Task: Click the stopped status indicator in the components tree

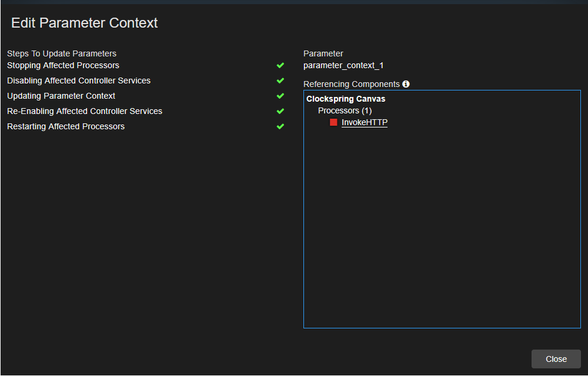Action: (x=333, y=122)
